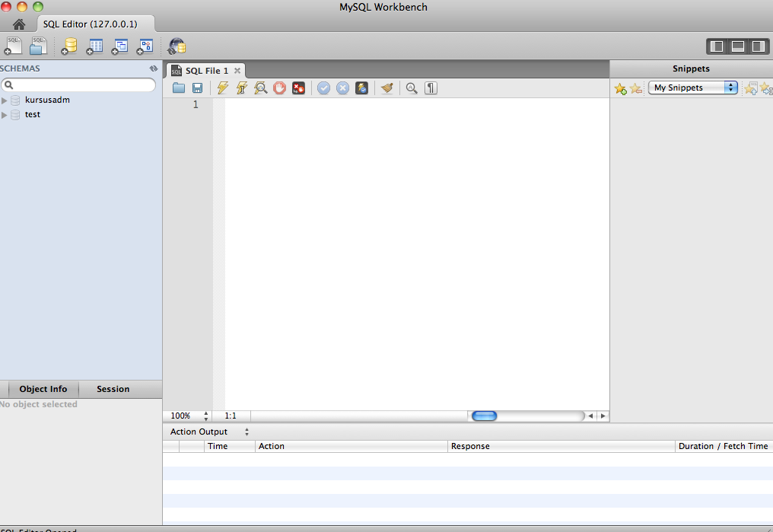Toggle the right snippets sidebar
The image size is (773, 532).
pyautogui.click(x=759, y=46)
